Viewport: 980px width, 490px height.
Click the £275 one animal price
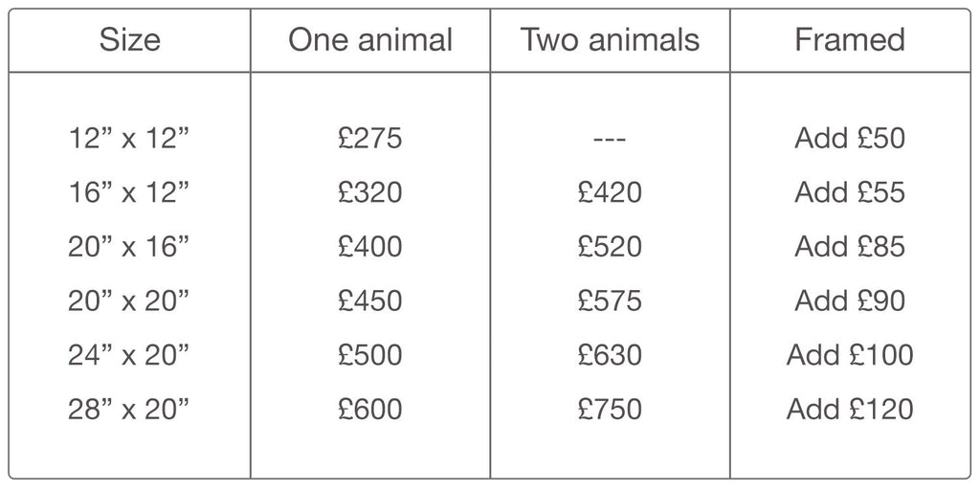[x=370, y=139]
